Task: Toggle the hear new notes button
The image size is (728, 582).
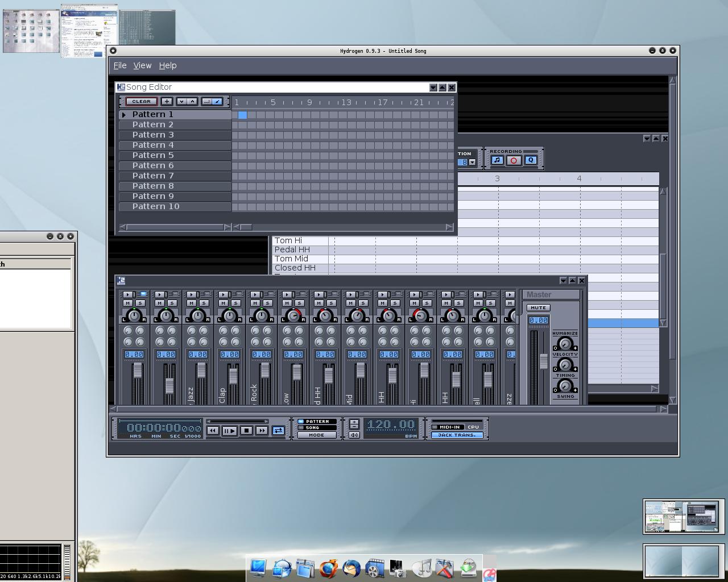Action: [497, 160]
